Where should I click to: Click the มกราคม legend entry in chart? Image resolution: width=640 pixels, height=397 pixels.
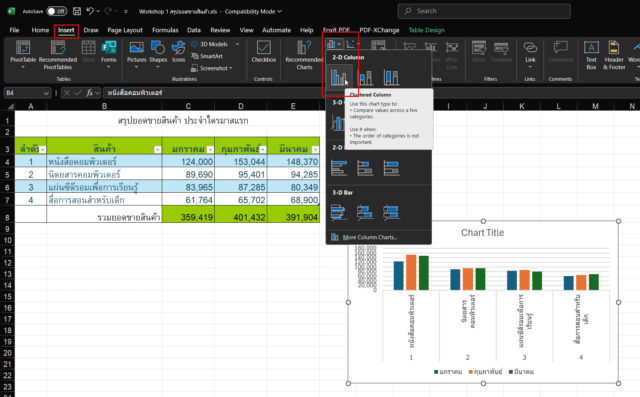(448, 372)
